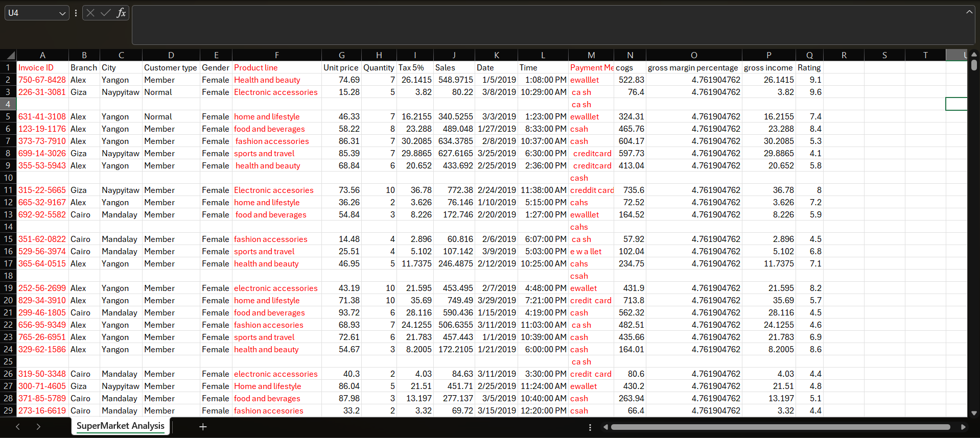The image size is (980, 438).
Task: Click the 'Customer type' header cell
Action: (171, 67)
